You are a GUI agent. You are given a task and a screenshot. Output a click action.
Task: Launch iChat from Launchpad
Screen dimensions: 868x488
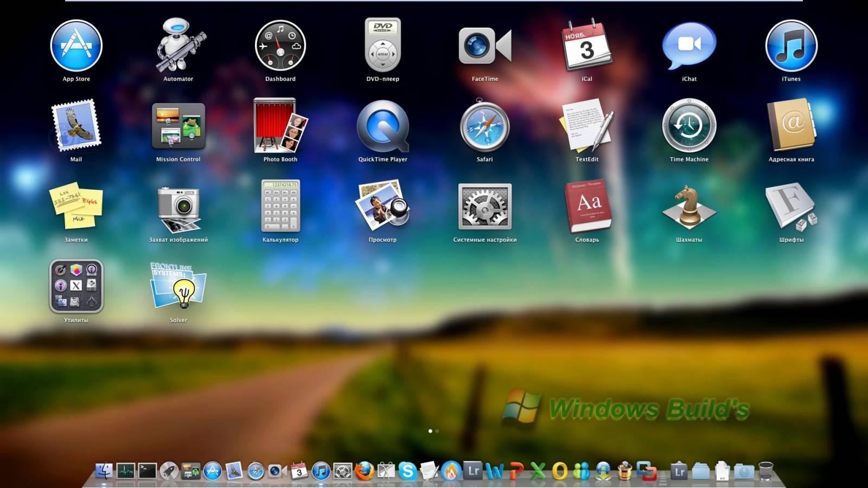click(689, 46)
